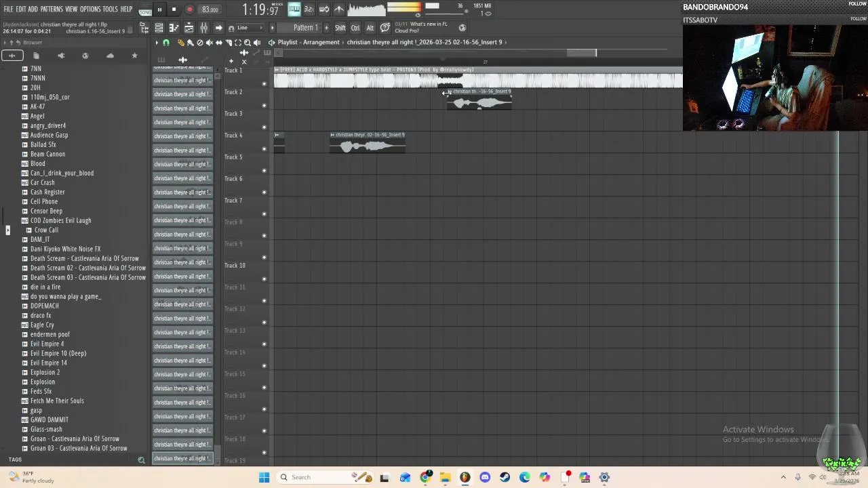The width and height of the screenshot is (868, 488).
Task: Toggle the playlist snap magnet
Action: tap(166, 42)
